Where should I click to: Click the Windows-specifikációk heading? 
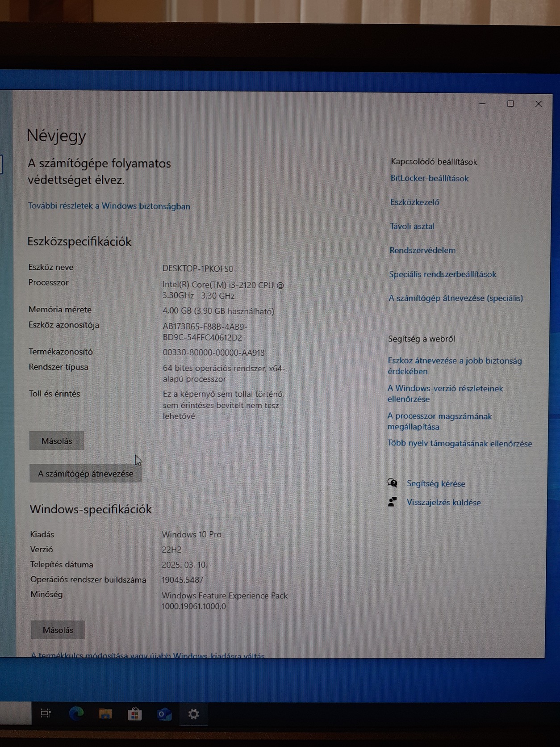click(91, 509)
